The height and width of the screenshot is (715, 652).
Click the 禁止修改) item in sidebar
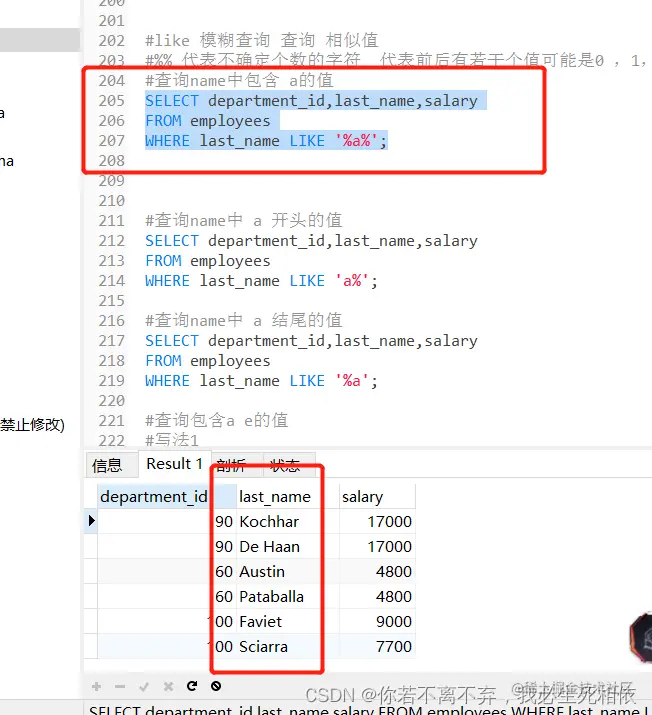pos(32,425)
